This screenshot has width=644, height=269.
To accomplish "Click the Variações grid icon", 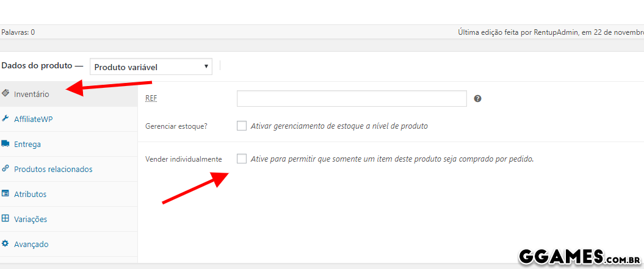I will coord(5,219).
